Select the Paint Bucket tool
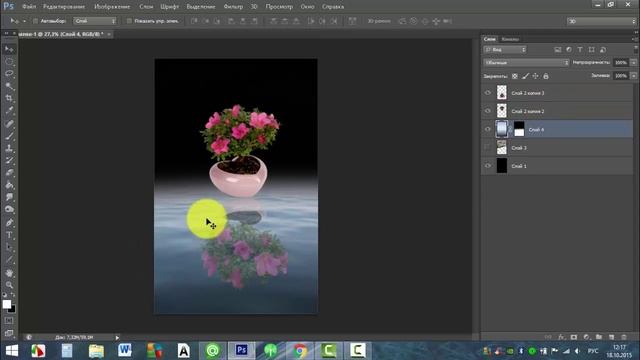The height and width of the screenshot is (360, 640). tap(9, 185)
